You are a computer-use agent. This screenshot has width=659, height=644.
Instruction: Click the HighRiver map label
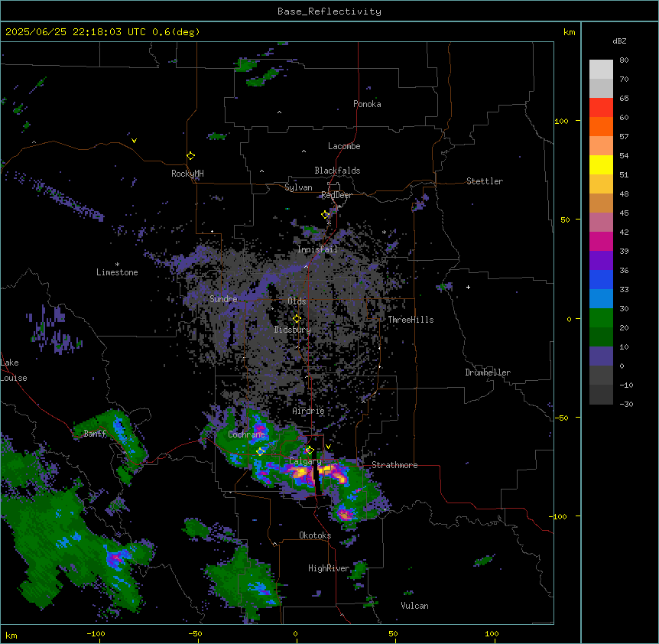(x=329, y=568)
